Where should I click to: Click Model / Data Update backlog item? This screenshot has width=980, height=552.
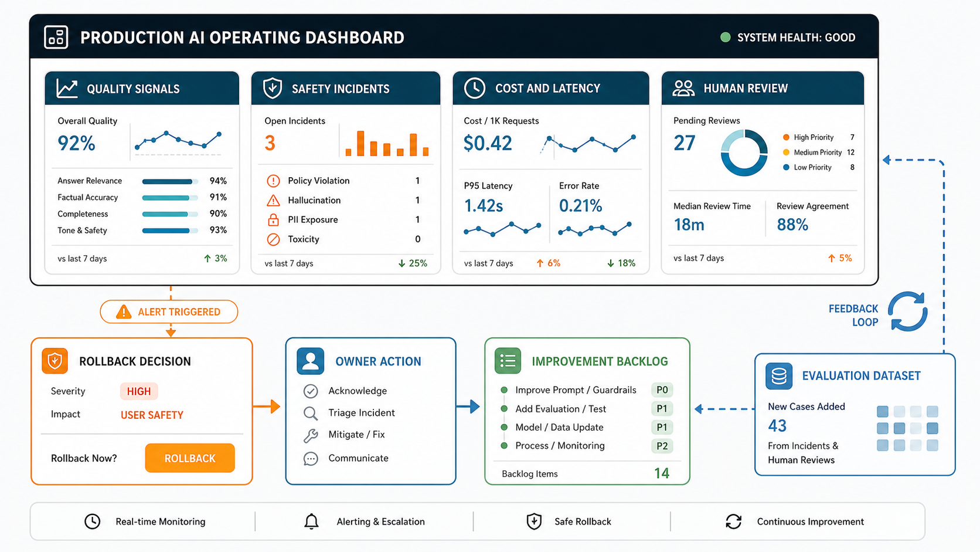[559, 428]
